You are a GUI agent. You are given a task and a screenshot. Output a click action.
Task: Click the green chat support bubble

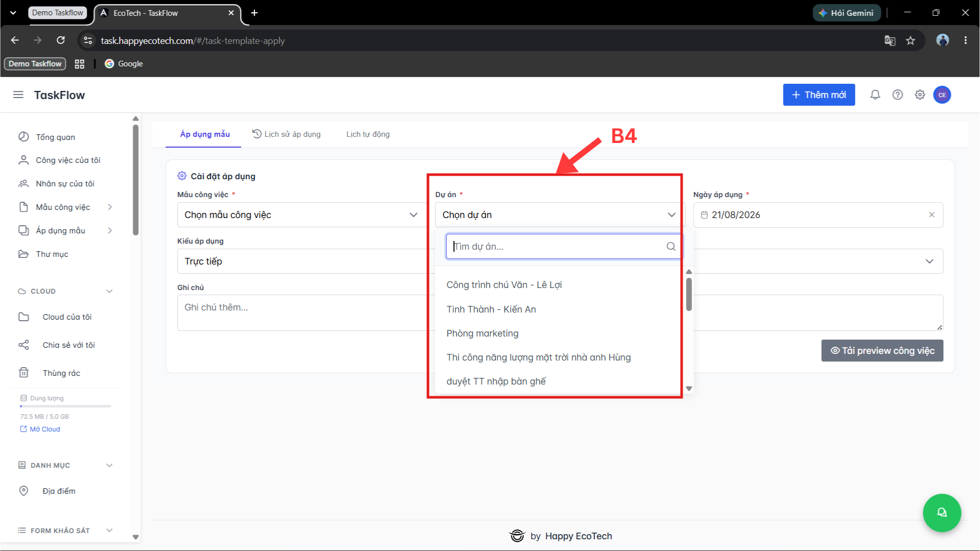942,513
